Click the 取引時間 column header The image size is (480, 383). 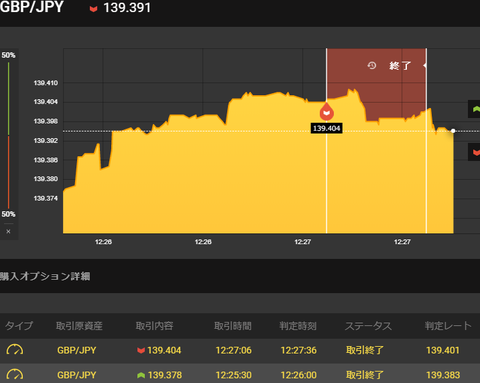tap(233, 326)
